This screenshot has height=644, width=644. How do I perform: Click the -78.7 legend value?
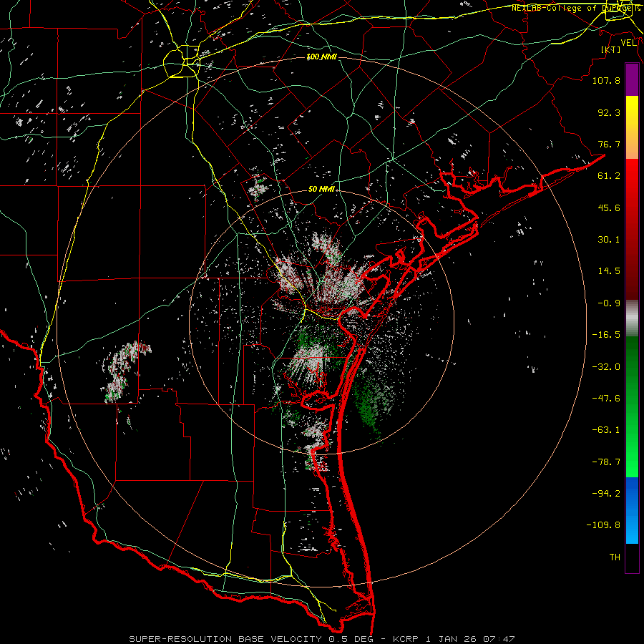point(606,462)
